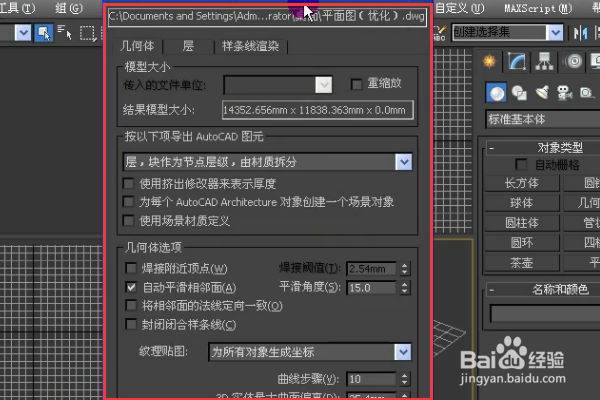This screenshot has width=600, height=400.
Task: Open the Create panel star icon
Action: (489, 61)
